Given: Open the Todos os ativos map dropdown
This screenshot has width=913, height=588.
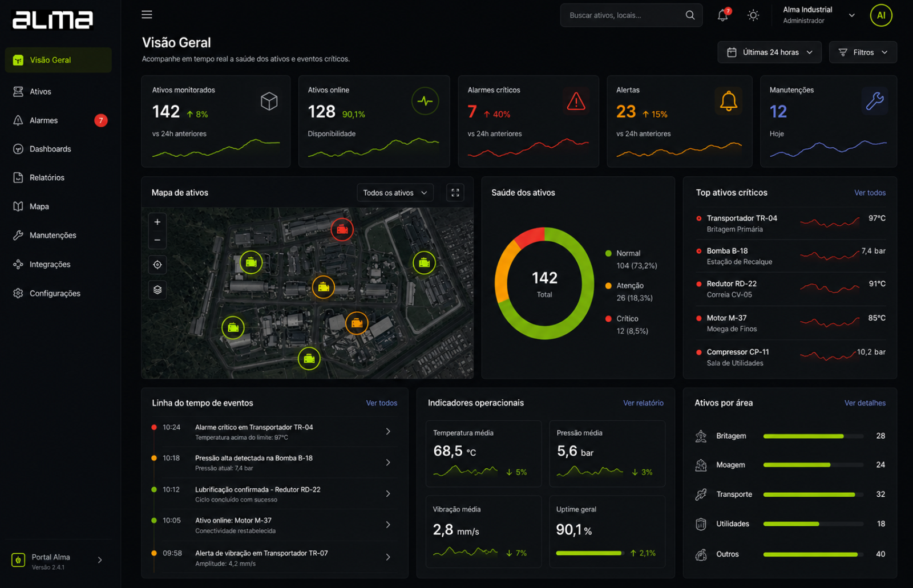Looking at the screenshot, I should (395, 193).
